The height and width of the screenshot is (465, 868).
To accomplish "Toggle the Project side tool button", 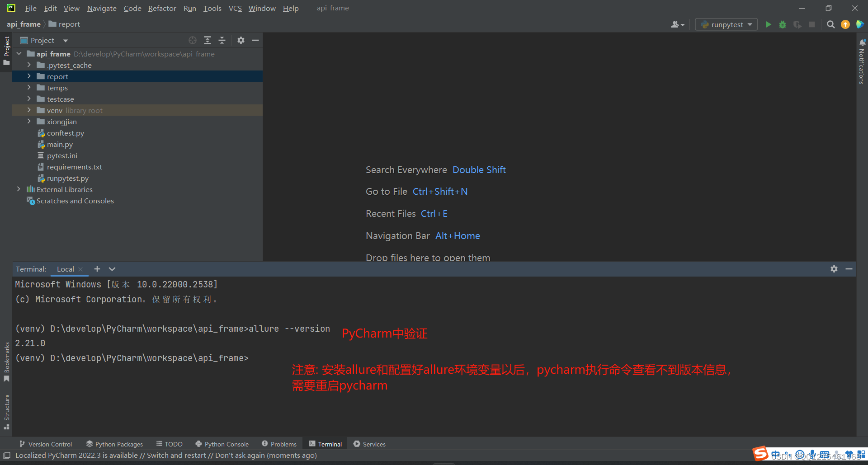I will 6,51.
